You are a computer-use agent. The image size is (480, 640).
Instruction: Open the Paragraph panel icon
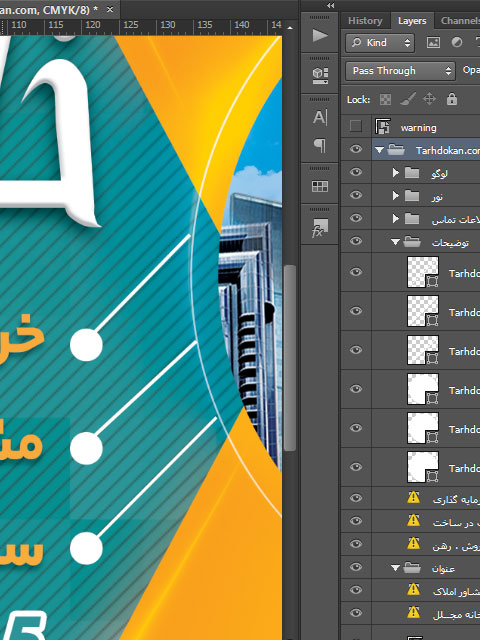click(x=320, y=145)
